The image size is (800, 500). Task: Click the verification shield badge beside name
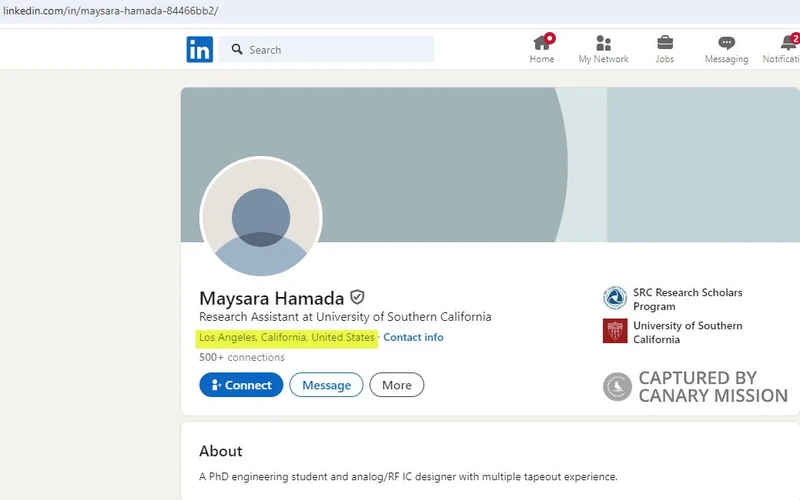coord(357,297)
